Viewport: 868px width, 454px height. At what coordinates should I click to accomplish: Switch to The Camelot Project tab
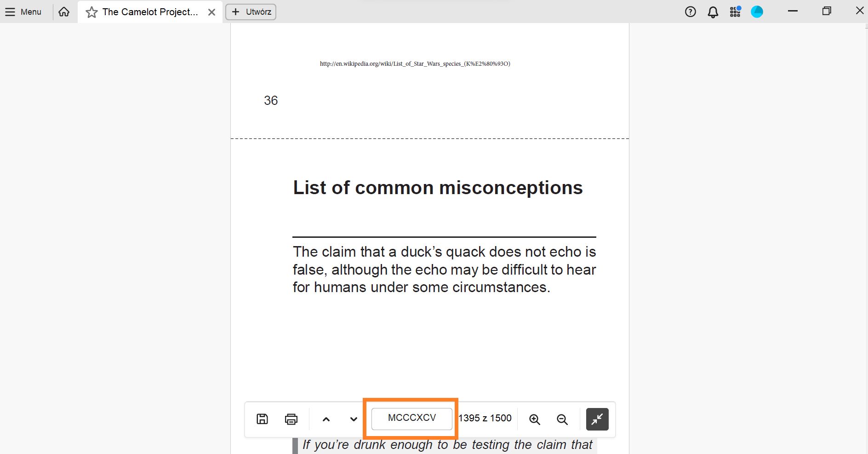click(x=150, y=12)
